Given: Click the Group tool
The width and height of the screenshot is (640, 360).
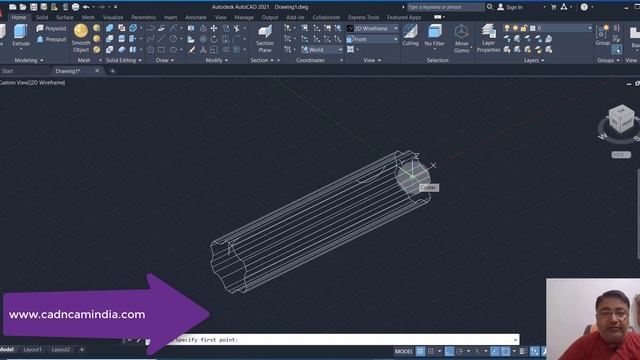Looking at the screenshot, I should tap(602, 35).
